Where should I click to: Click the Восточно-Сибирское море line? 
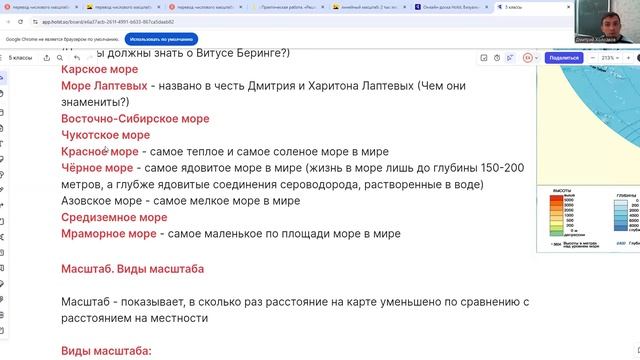135,119
